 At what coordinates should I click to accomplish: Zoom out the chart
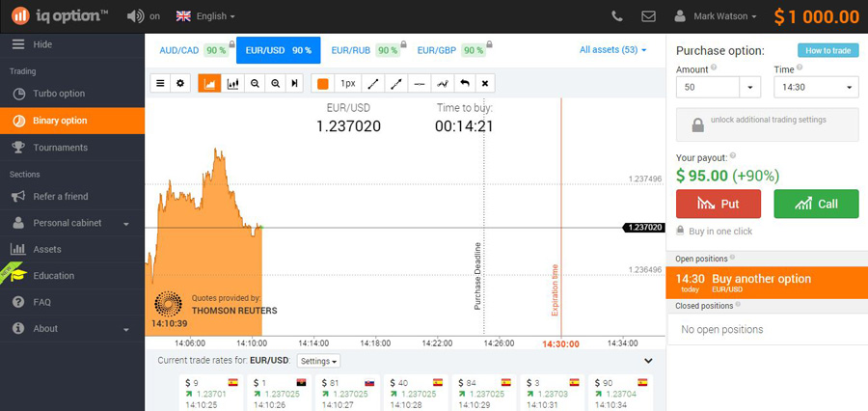[x=255, y=83]
